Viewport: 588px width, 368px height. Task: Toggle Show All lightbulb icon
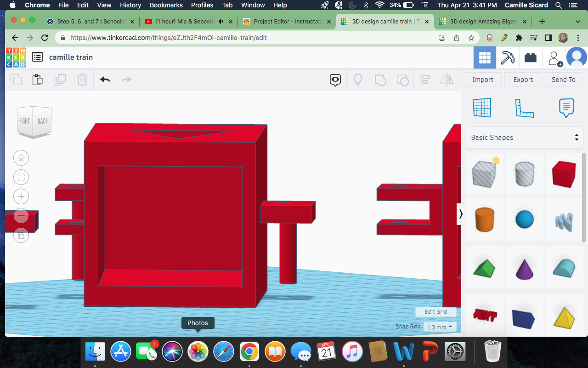click(x=358, y=80)
